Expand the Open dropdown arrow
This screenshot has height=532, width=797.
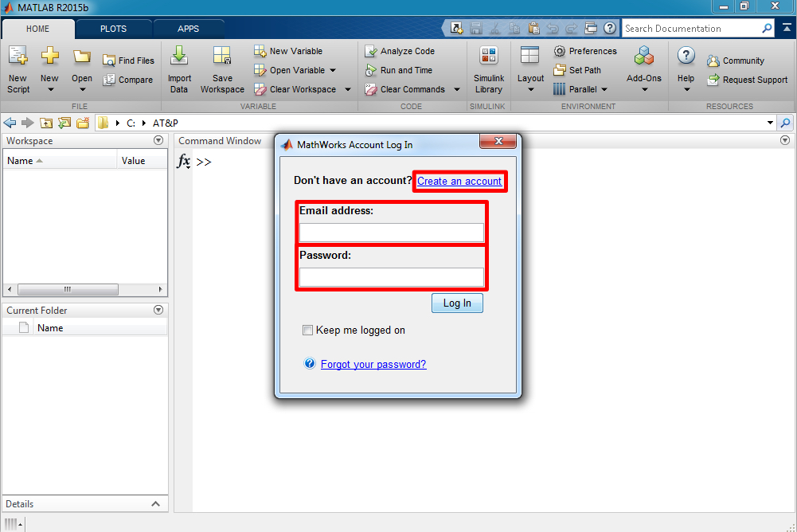[82, 89]
